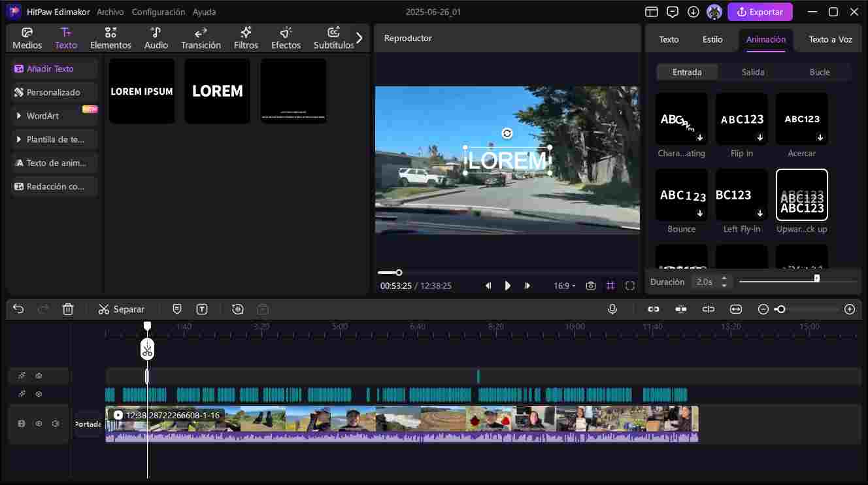Step to the previous frame
868x485 pixels.
488,286
